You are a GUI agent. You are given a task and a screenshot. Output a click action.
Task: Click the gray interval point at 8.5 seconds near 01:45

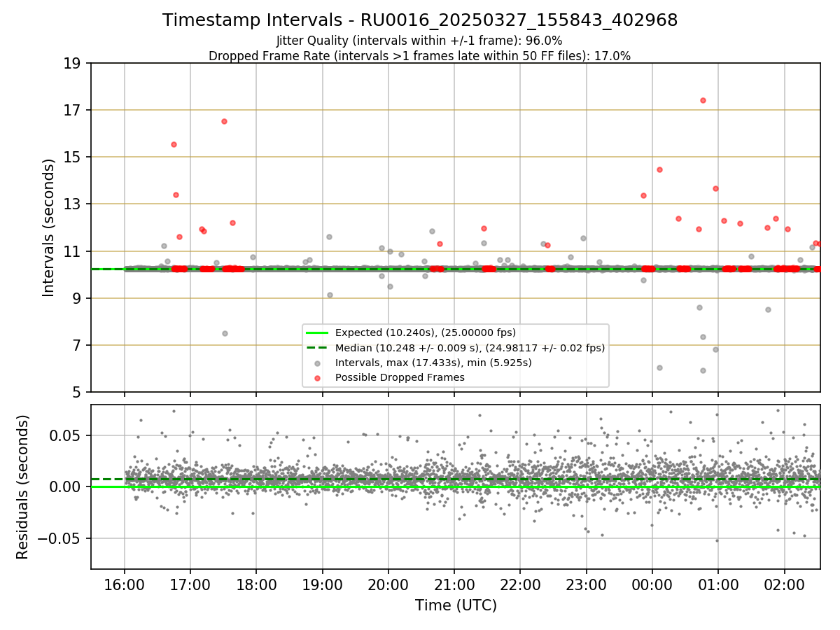tap(768, 309)
